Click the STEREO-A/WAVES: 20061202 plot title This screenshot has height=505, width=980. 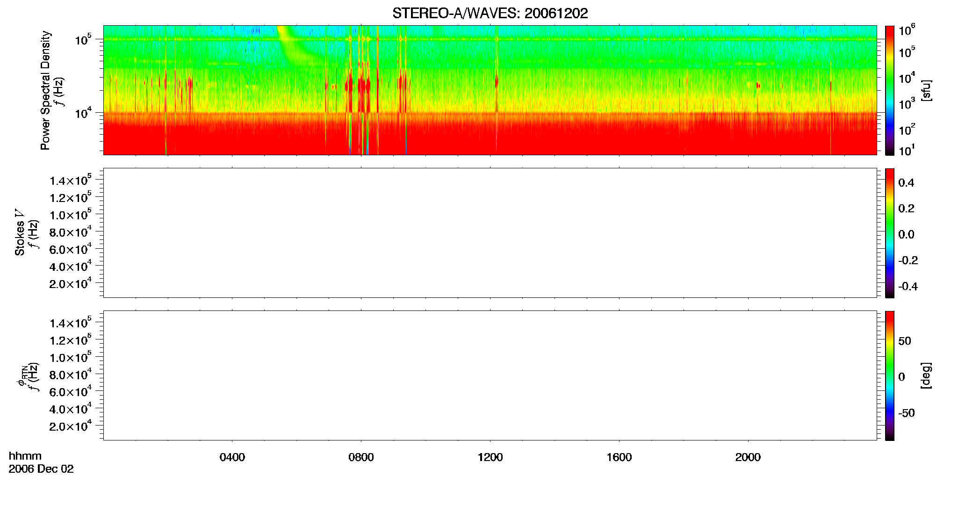click(490, 14)
